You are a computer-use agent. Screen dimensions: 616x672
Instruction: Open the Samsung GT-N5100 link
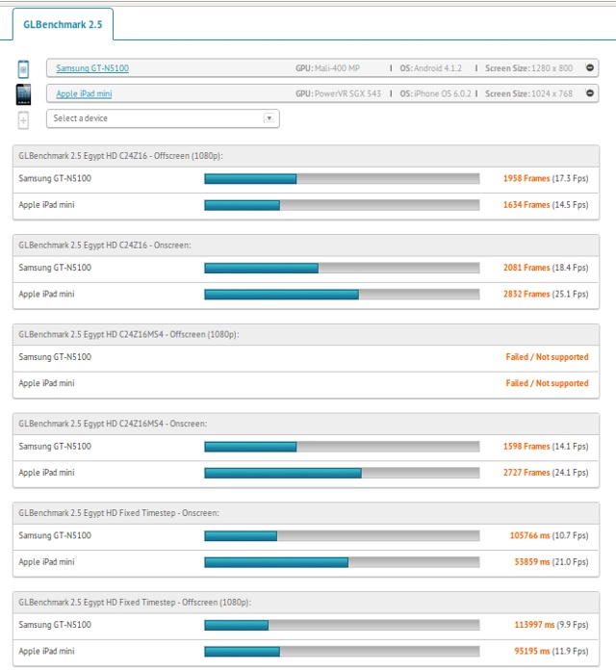point(92,68)
